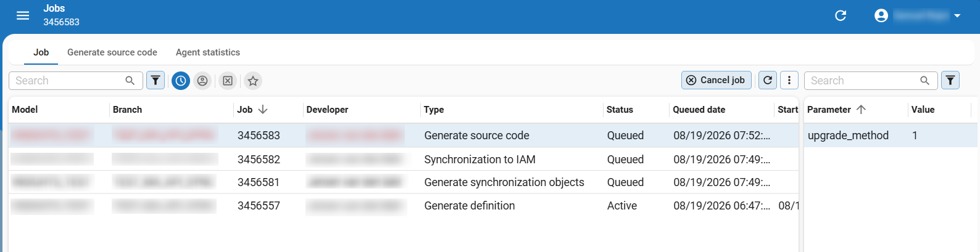980x252 pixels.
Task: Toggle the failed-jobs X filter
Action: click(x=228, y=81)
